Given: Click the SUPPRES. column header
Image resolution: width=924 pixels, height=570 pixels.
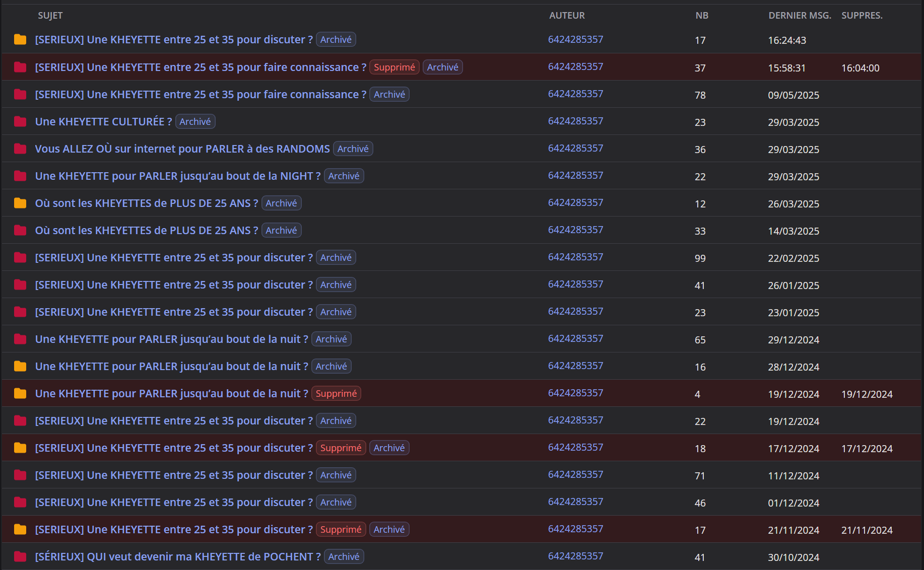Looking at the screenshot, I should pyautogui.click(x=862, y=16).
